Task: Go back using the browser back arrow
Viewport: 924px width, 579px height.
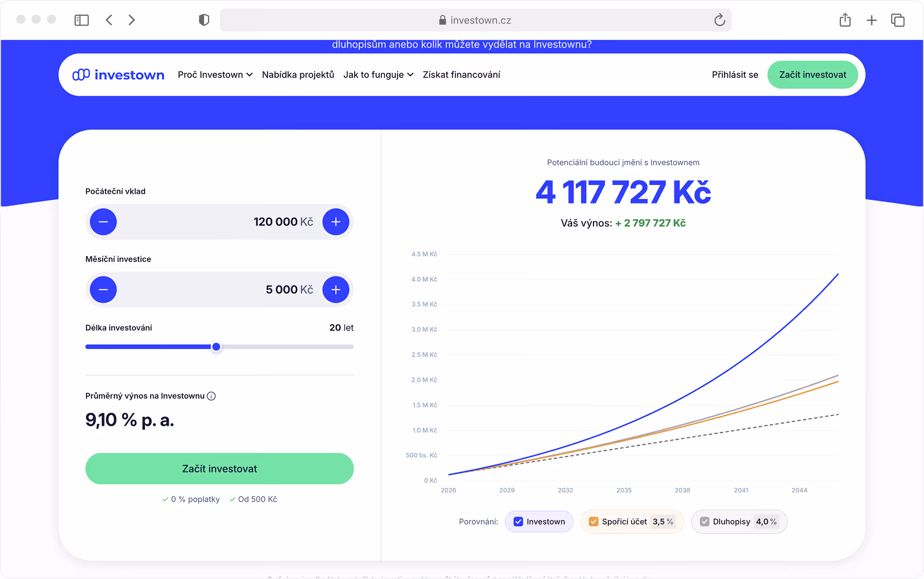Action: [109, 20]
